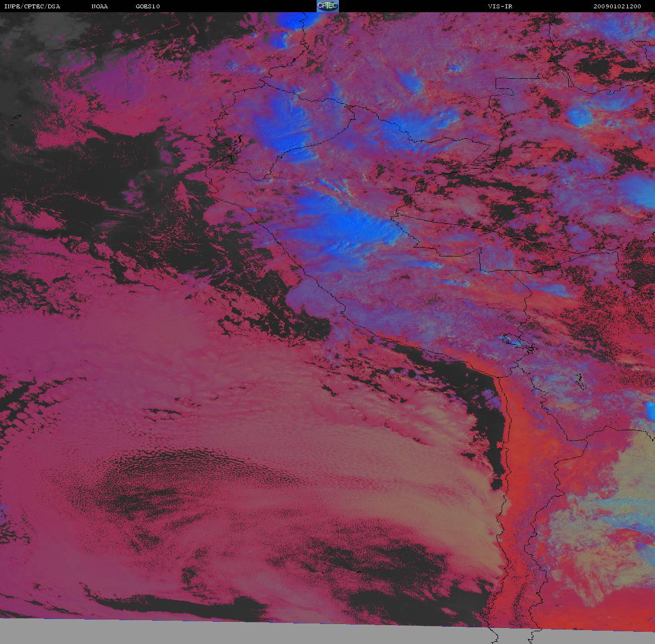The width and height of the screenshot is (655, 644).
Task: Click the CPTEC logo in header
Action: coord(328,6)
